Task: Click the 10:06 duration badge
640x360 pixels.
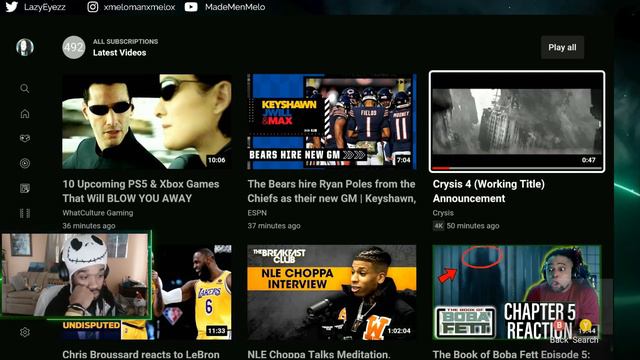Action: (x=216, y=160)
